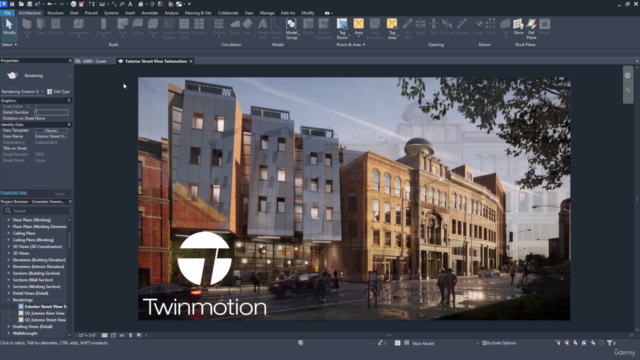Close the Project Browser panel
The image size is (640, 360).
tap(70, 202)
